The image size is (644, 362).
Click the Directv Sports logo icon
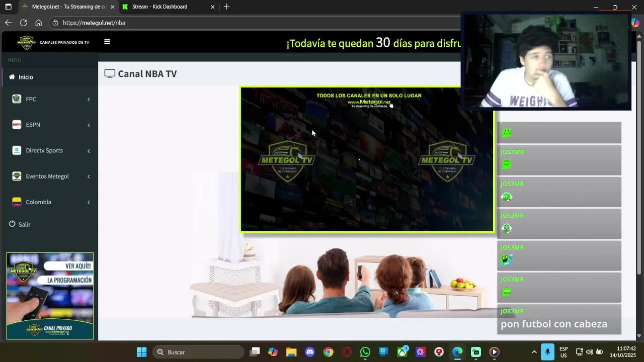click(x=17, y=150)
